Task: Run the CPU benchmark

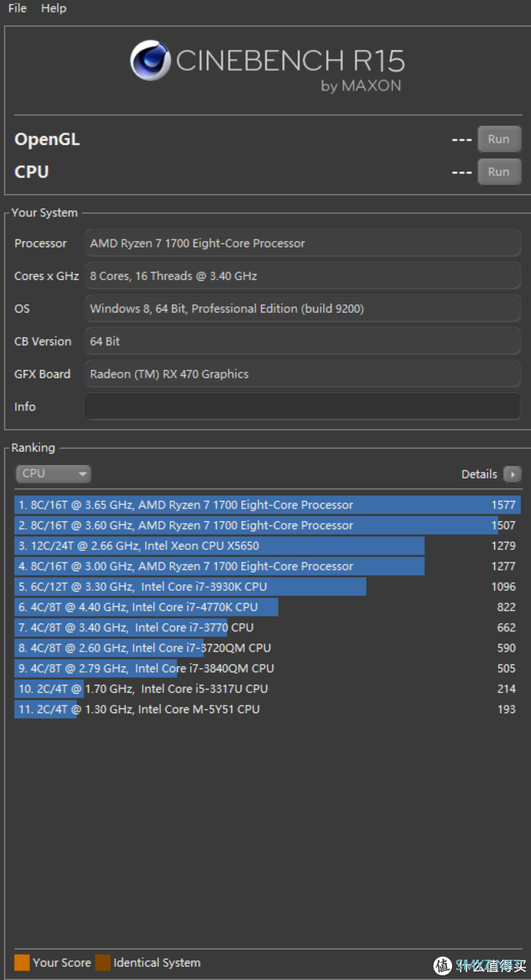Action: (499, 172)
